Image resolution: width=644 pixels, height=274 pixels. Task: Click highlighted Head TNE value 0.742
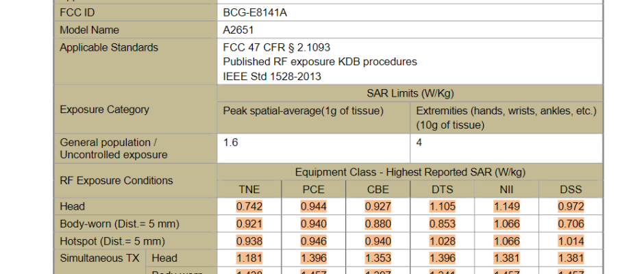pyautogui.click(x=249, y=206)
